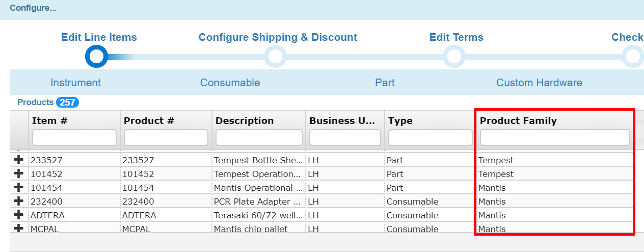Add item 101452 using plus icon
Viewport: 644px width, 252px height.
(19, 173)
